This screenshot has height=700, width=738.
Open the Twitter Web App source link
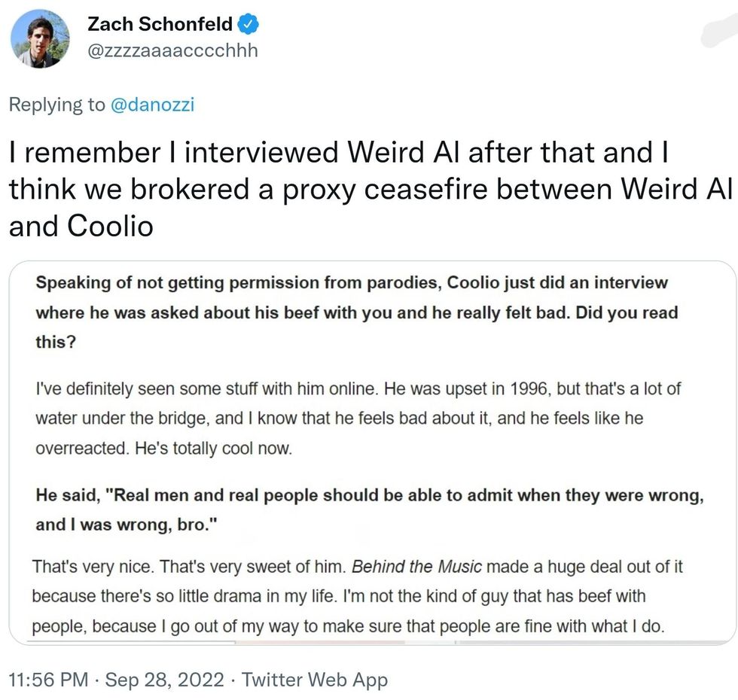coord(315,680)
